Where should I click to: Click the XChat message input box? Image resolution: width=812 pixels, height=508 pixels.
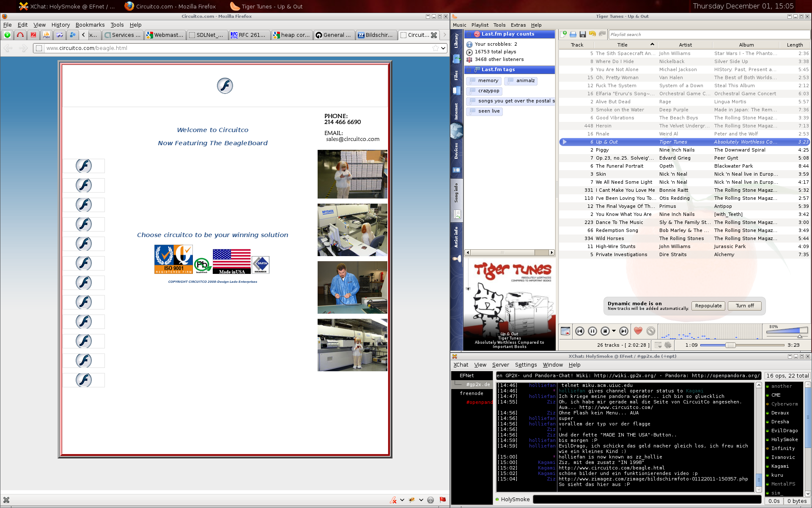click(646, 500)
